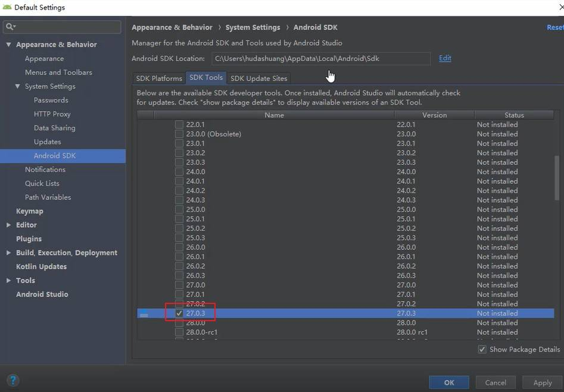Click the Appearance & Behavior breadcrumb
The image size is (564, 392).
(172, 27)
